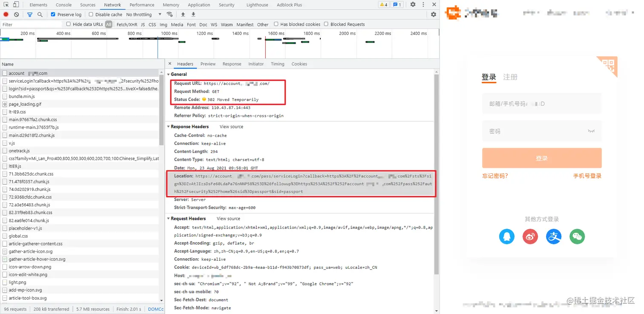The image size is (644, 314).
Task: Open the issues count badge
Action: coord(397,5)
